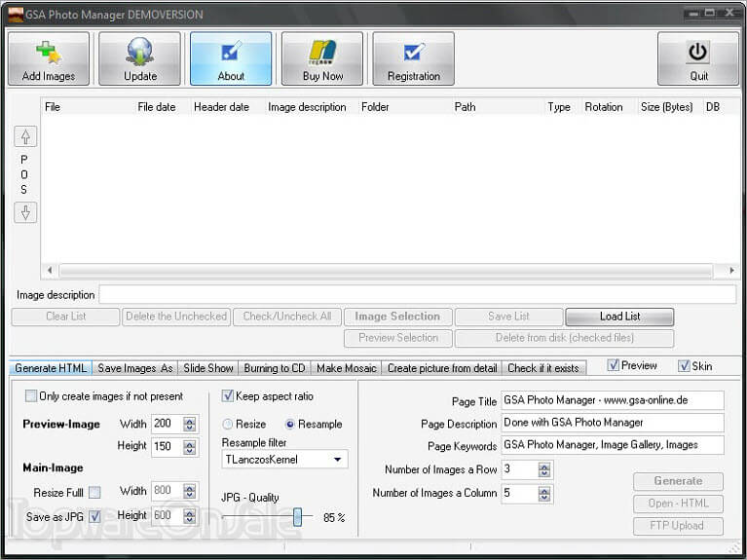Click the Open - HTML button

point(678,504)
